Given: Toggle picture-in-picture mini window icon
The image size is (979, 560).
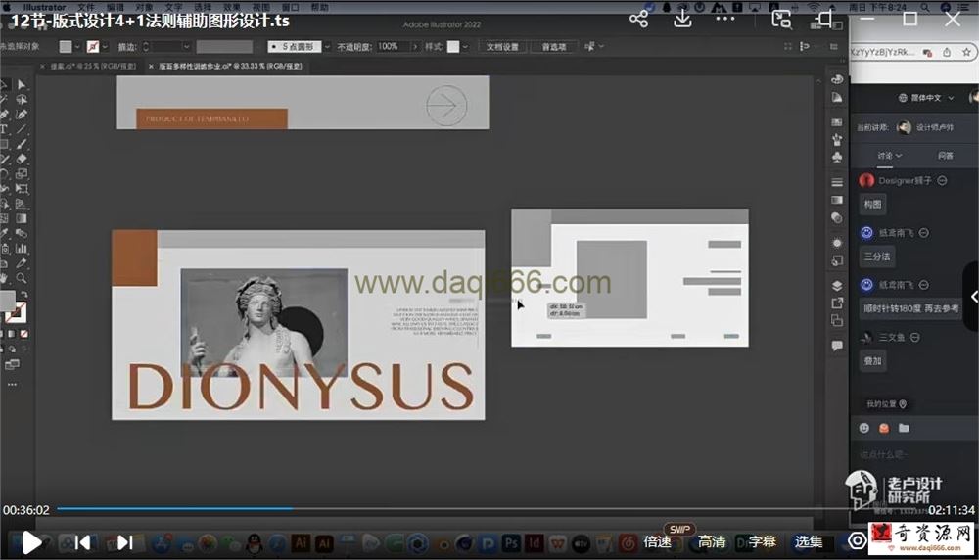Looking at the screenshot, I should (x=781, y=20).
